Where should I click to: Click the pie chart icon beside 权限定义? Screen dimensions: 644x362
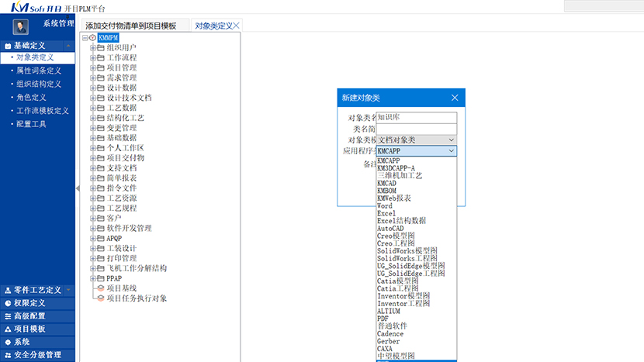coord(7,303)
